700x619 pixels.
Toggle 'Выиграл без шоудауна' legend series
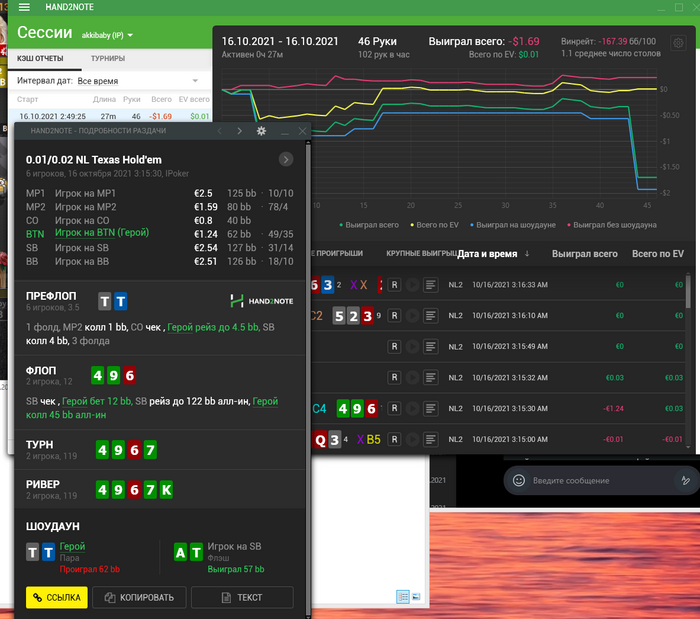pos(612,225)
